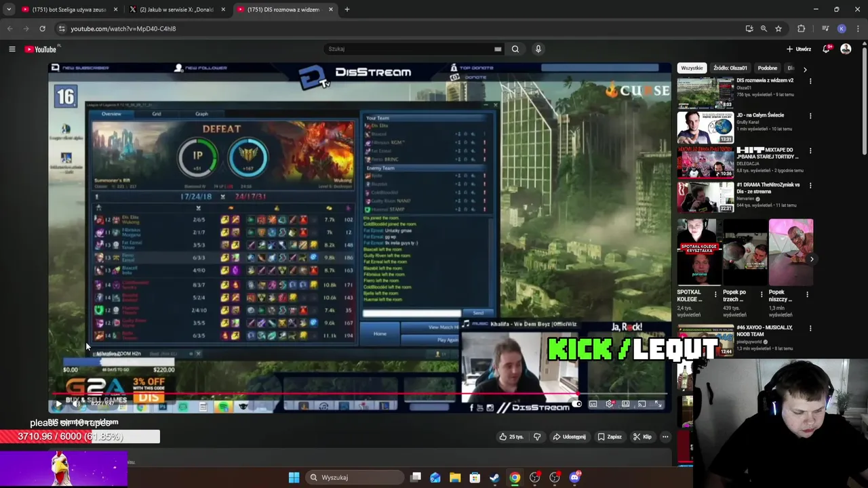This screenshot has height=488, width=868.
Task: Go to YouTube home via logo
Action: [41, 49]
